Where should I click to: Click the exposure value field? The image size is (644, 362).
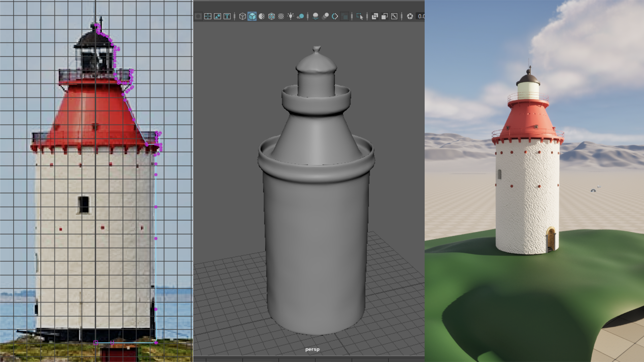421,16
